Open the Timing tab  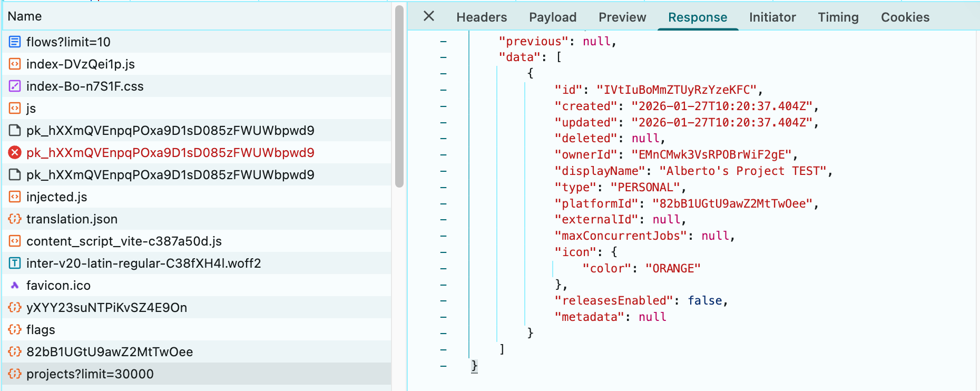838,17
